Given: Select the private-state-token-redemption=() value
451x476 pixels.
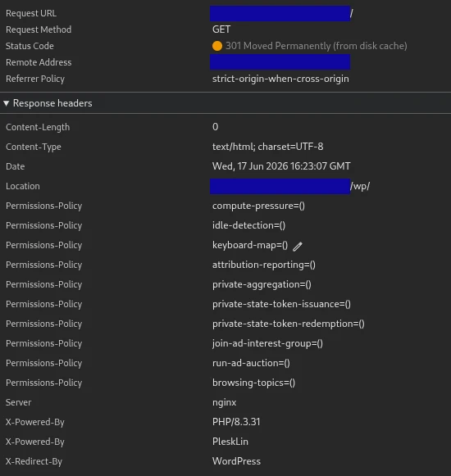Looking at the screenshot, I should pos(288,324).
